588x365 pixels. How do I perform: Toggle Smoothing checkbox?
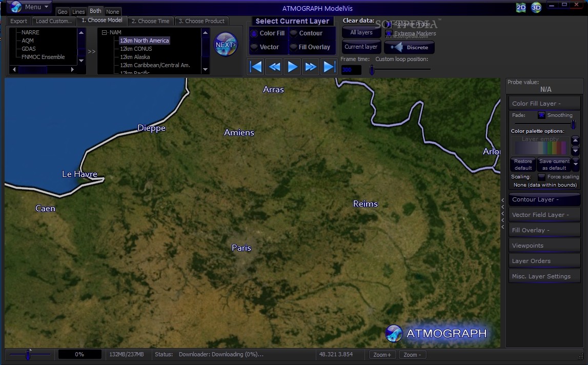(541, 115)
